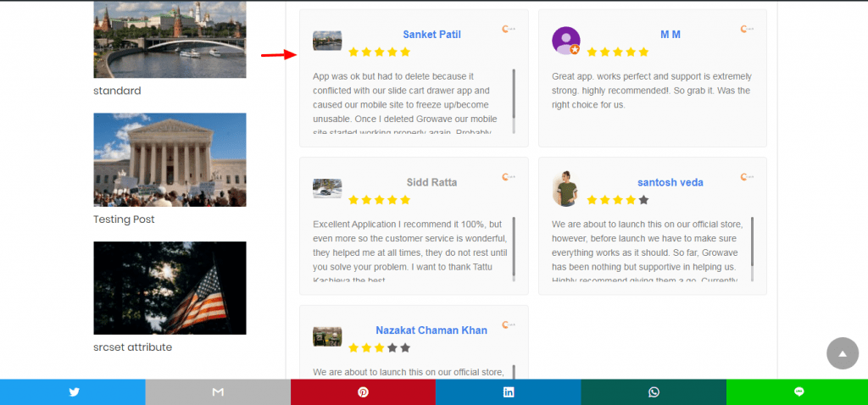
Task: Open santosh veda's profile link
Action: coord(670,182)
